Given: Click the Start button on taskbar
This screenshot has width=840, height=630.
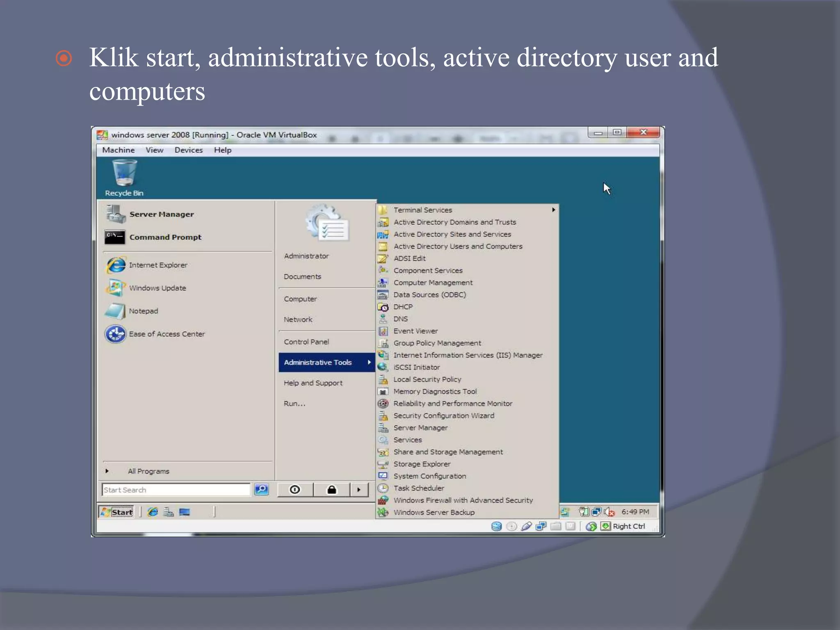Looking at the screenshot, I should pos(117,512).
